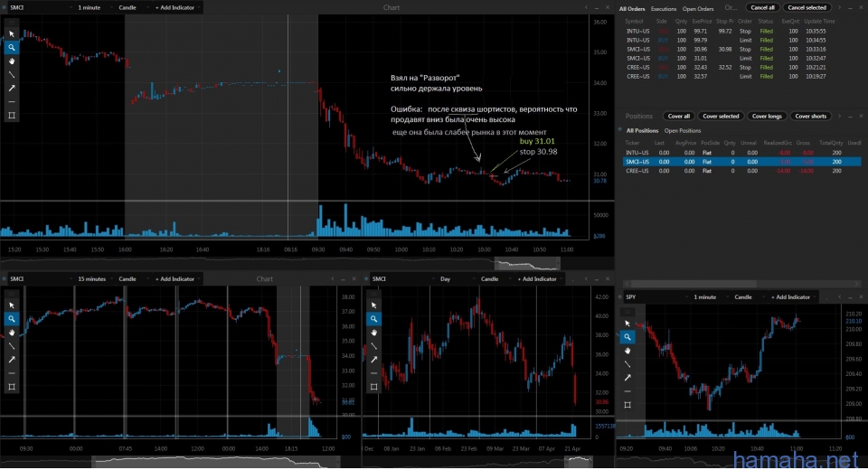Screen dimensions: 868x470
Task: Open the 15 minutes timeframe dropdown
Action: (93, 279)
